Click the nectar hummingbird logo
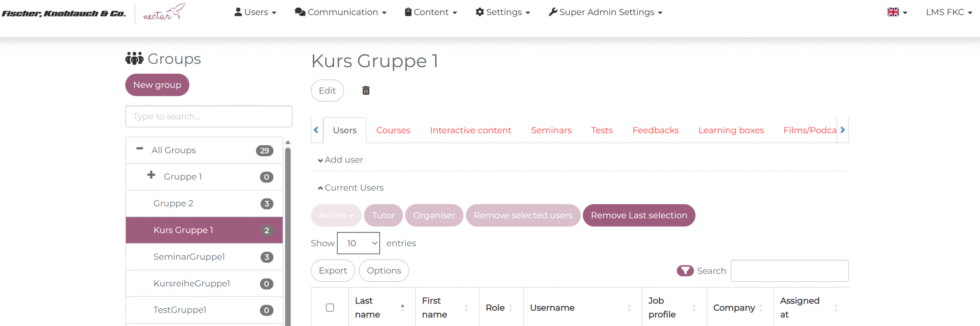This screenshot has width=980, height=326. click(164, 12)
